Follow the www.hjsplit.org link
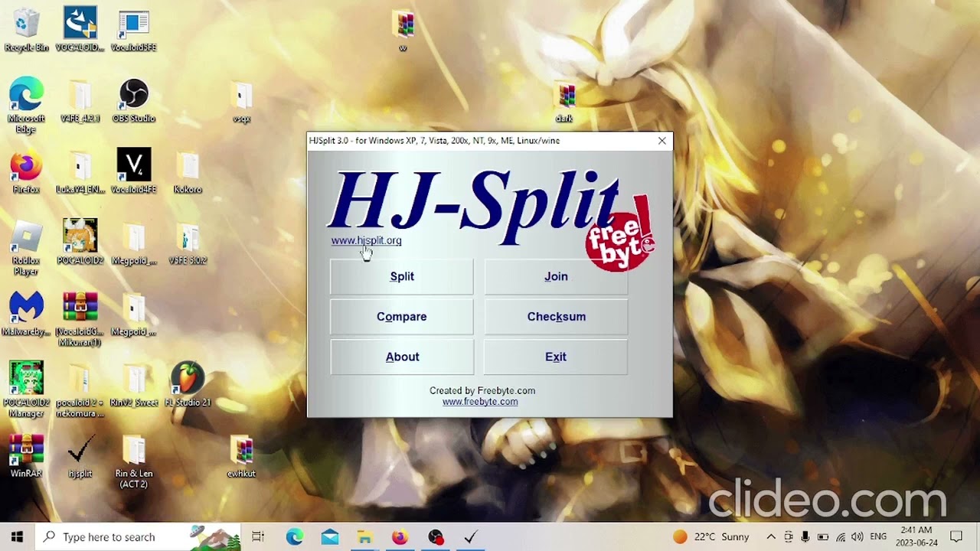980x551 pixels. click(x=366, y=240)
